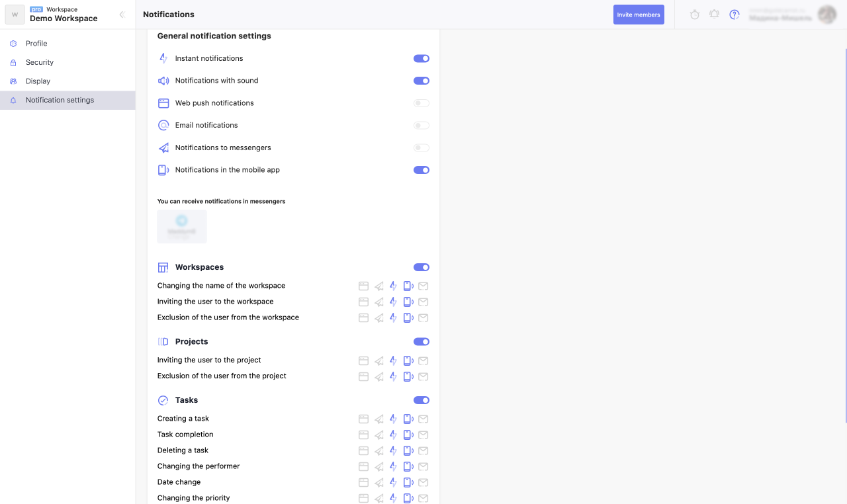Go to the Security settings page
Viewport: 847px width, 504px height.
tap(40, 62)
